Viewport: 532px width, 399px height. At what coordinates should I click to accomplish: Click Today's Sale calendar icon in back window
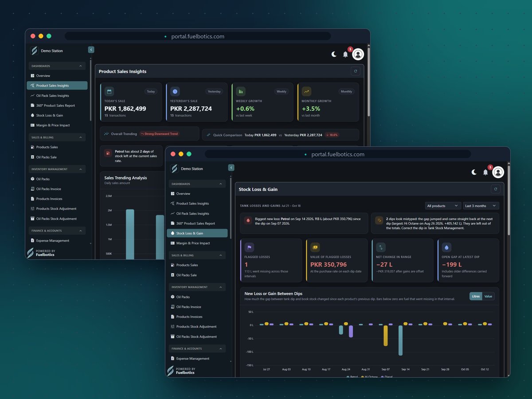109,91
